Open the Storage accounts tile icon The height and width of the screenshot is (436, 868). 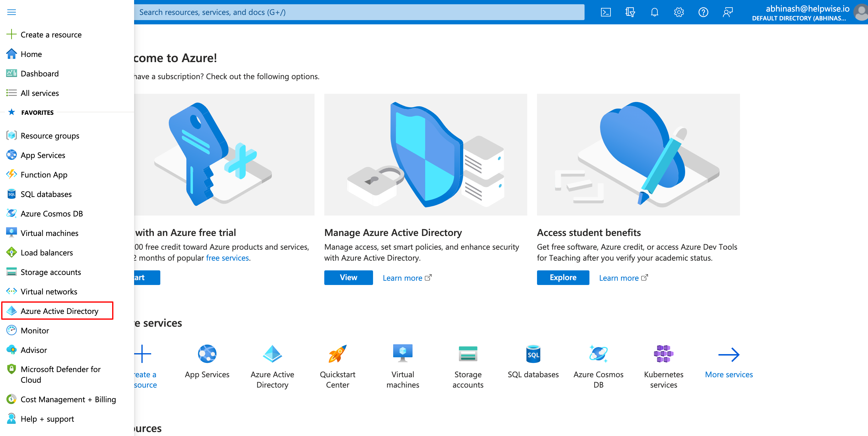pos(468,353)
